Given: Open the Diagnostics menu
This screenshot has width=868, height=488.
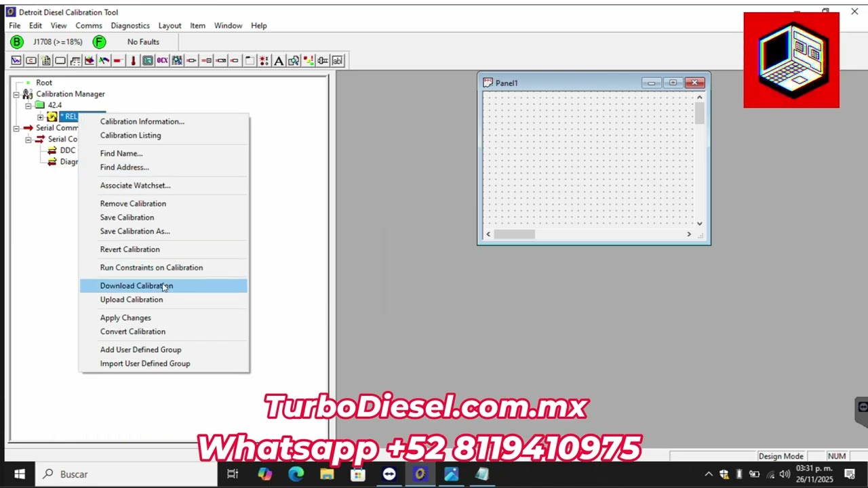Looking at the screenshot, I should point(130,26).
